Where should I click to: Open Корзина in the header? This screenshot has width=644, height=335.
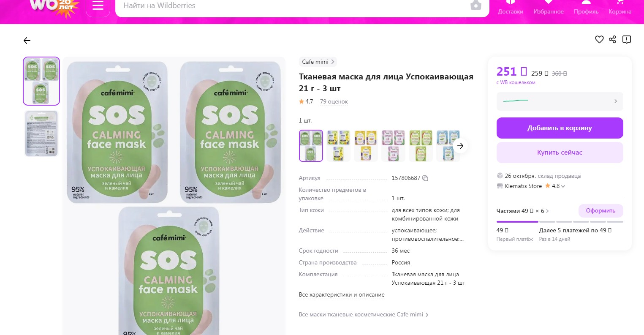pos(620,8)
